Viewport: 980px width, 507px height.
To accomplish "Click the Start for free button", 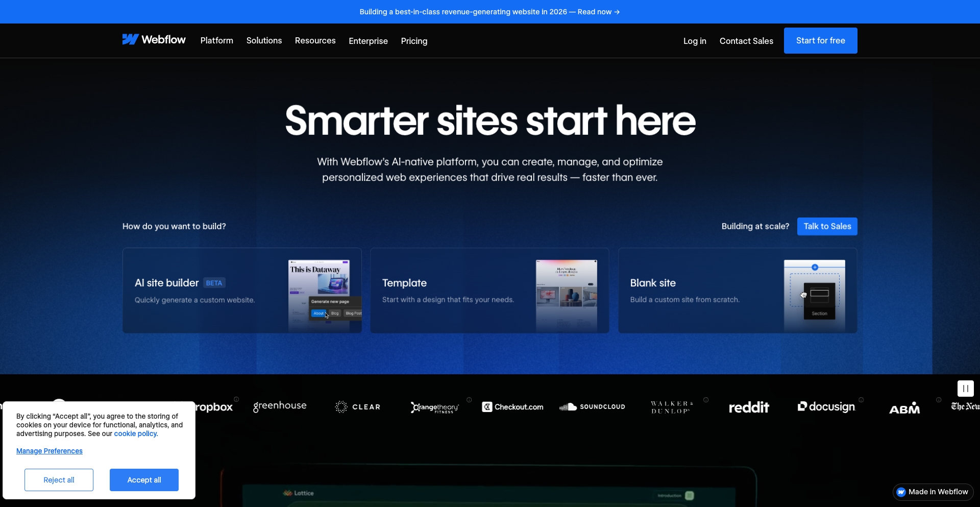I will click(x=821, y=40).
